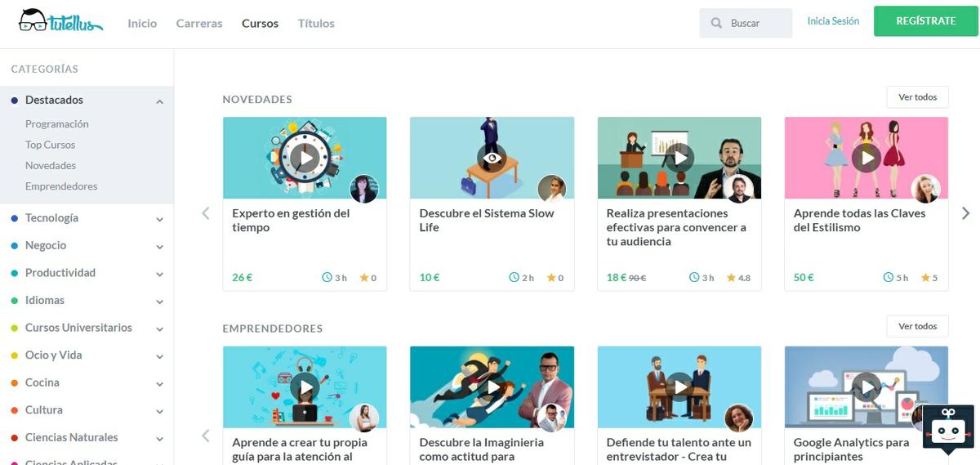Expand the Tecnología category
Viewport: 980px width, 465px height.
coord(159,219)
